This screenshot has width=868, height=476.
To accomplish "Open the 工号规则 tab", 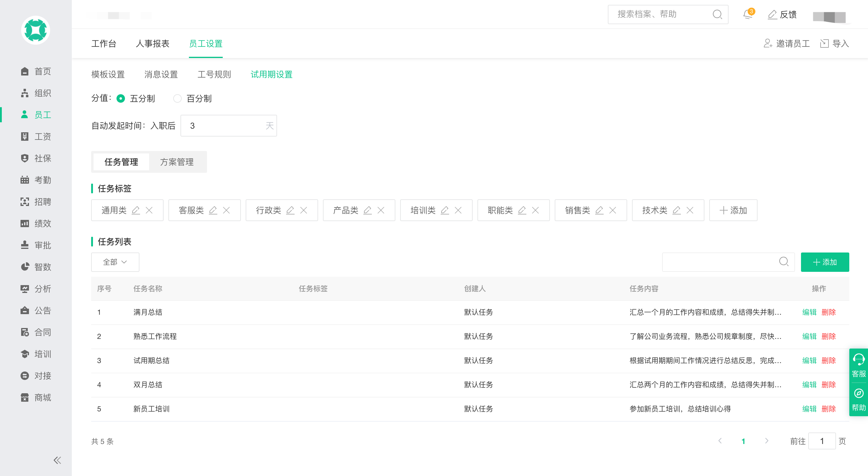I will [x=214, y=75].
